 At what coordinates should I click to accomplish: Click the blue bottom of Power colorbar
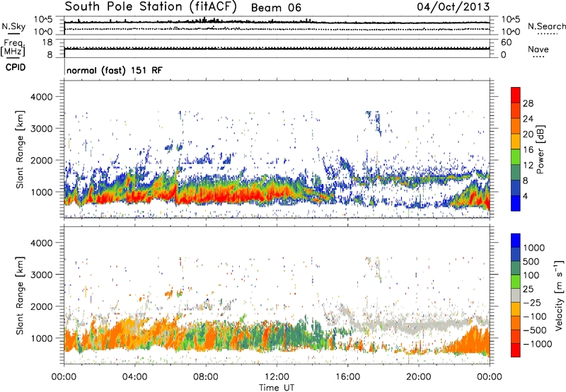(x=516, y=203)
